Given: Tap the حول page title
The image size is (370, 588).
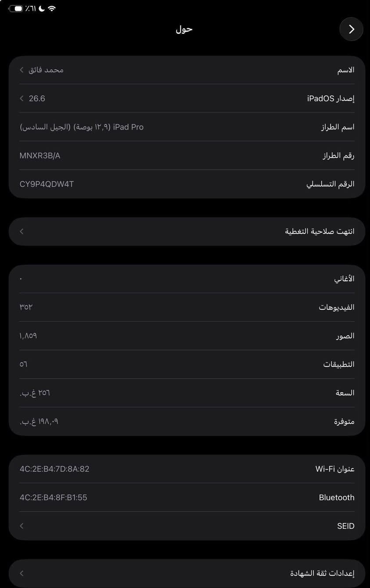Looking at the screenshot, I should [184, 29].
